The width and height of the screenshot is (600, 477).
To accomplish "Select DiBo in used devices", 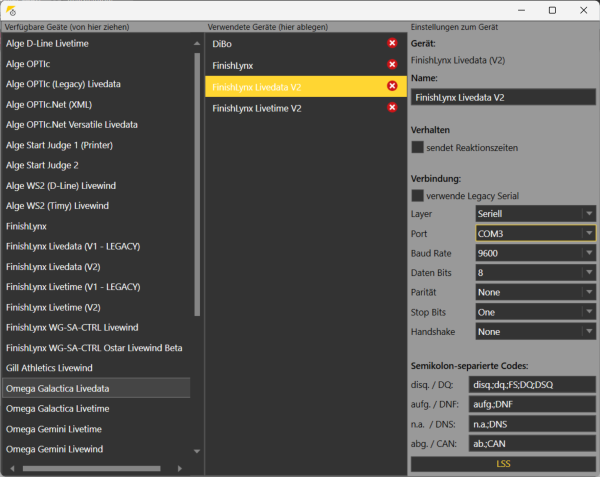I will coord(306,44).
